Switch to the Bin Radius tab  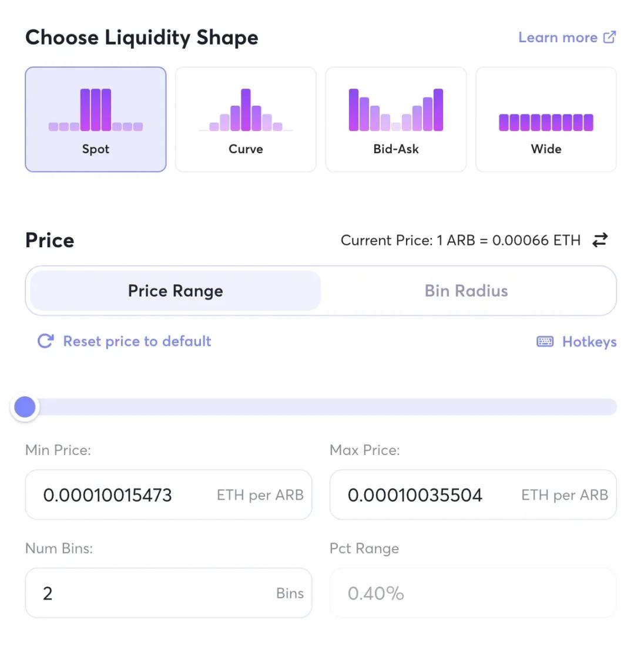[467, 291]
